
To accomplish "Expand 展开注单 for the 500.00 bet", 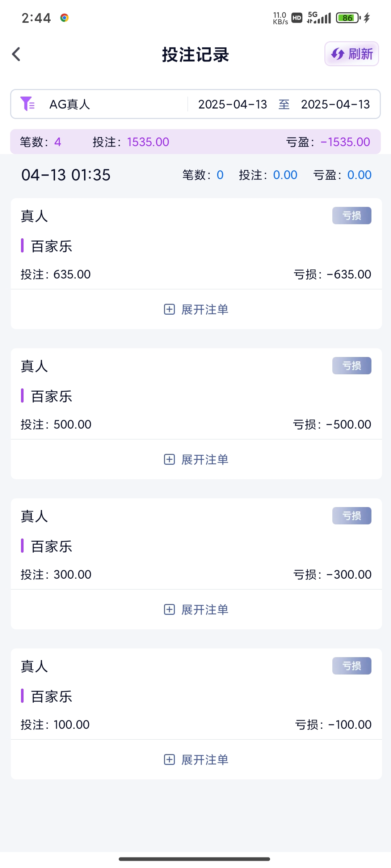I will coord(205,460).
